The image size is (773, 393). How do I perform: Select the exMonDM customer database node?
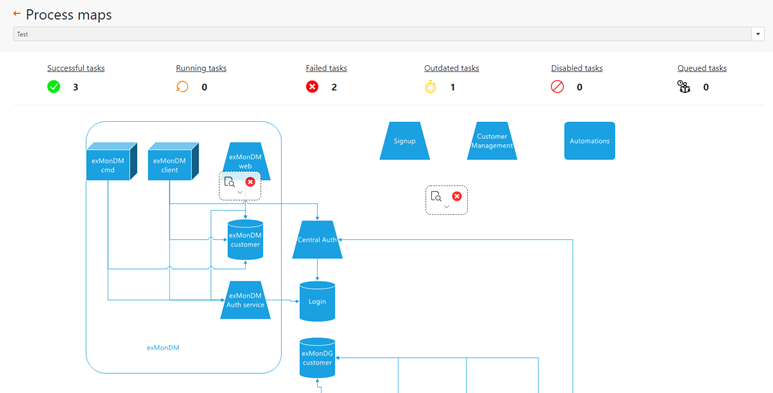click(246, 240)
